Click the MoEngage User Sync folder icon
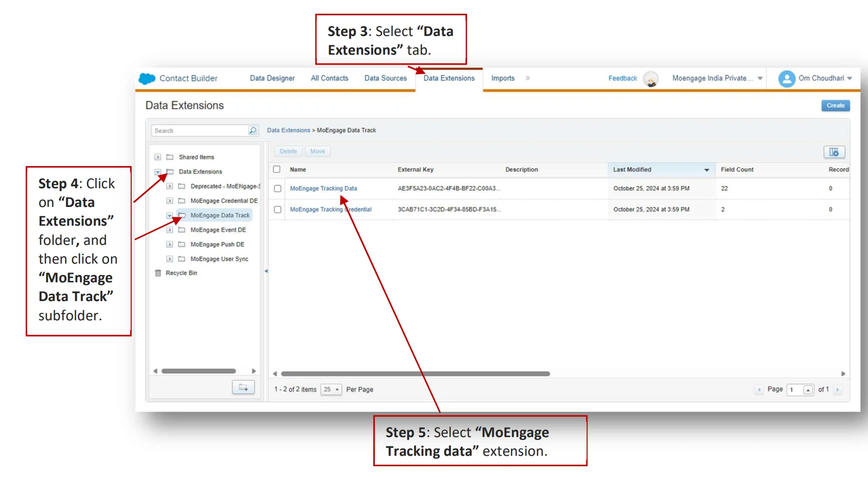 coord(181,259)
